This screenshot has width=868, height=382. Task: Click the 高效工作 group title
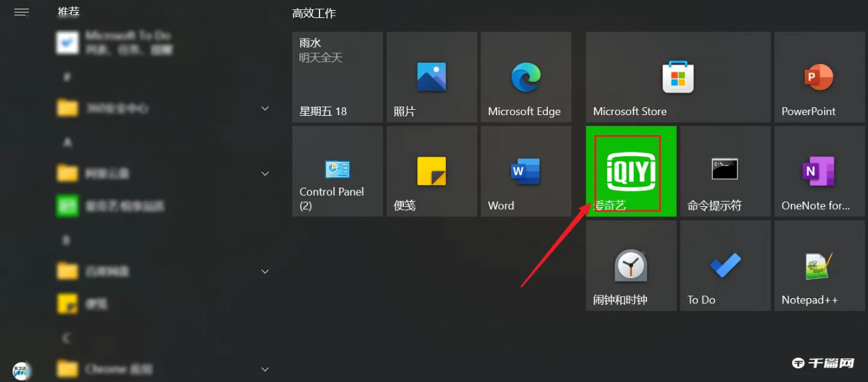(x=314, y=13)
